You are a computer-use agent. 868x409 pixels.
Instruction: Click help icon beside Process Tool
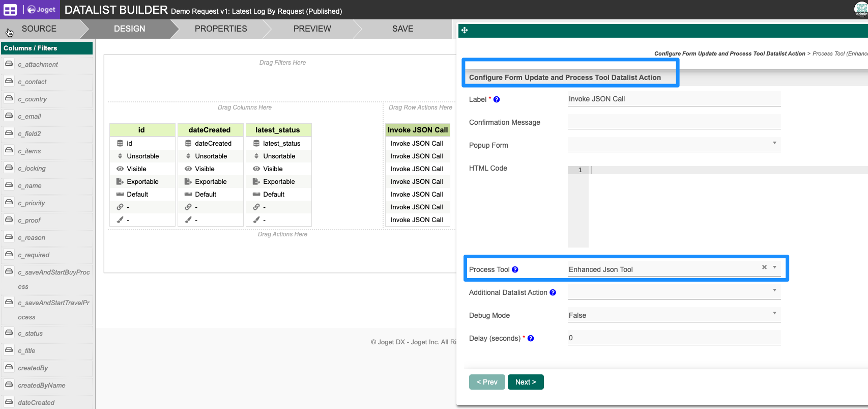[x=515, y=270]
